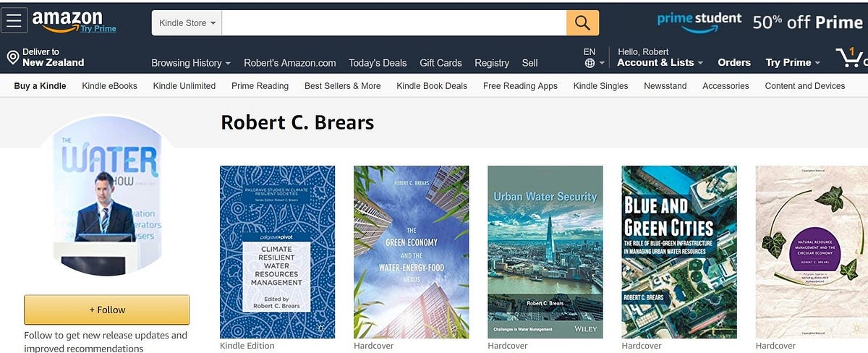Click the Deliver to New Zealand location pin

point(12,58)
